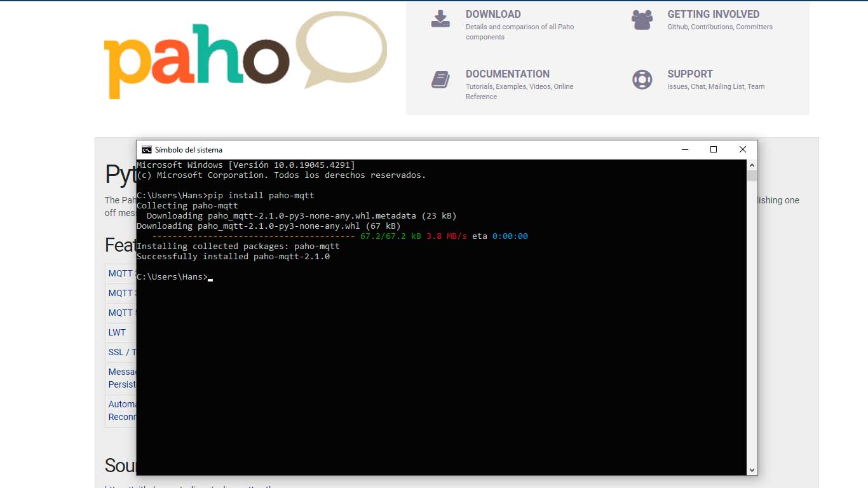This screenshot has width=868, height=488.
Task: Click the Download tray icon
Action: pyautogui.click(x=440, y=19)
